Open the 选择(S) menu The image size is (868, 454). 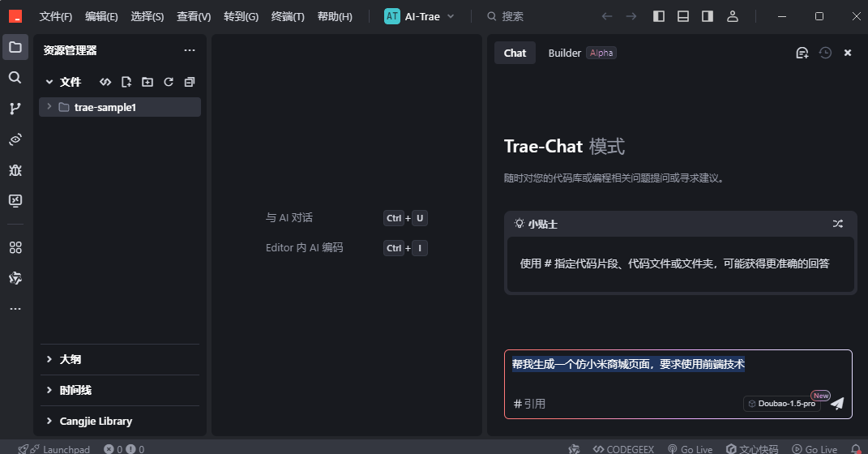148,16
